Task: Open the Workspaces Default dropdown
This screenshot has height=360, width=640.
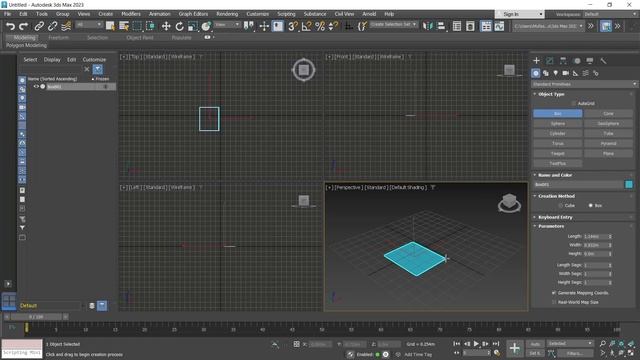Action: [x=611, y=14]
